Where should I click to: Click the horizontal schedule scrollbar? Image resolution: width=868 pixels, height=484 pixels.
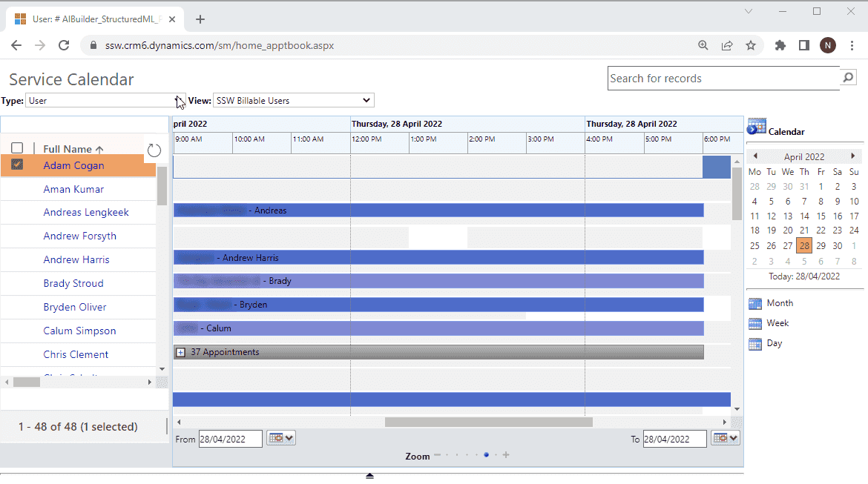488,422
